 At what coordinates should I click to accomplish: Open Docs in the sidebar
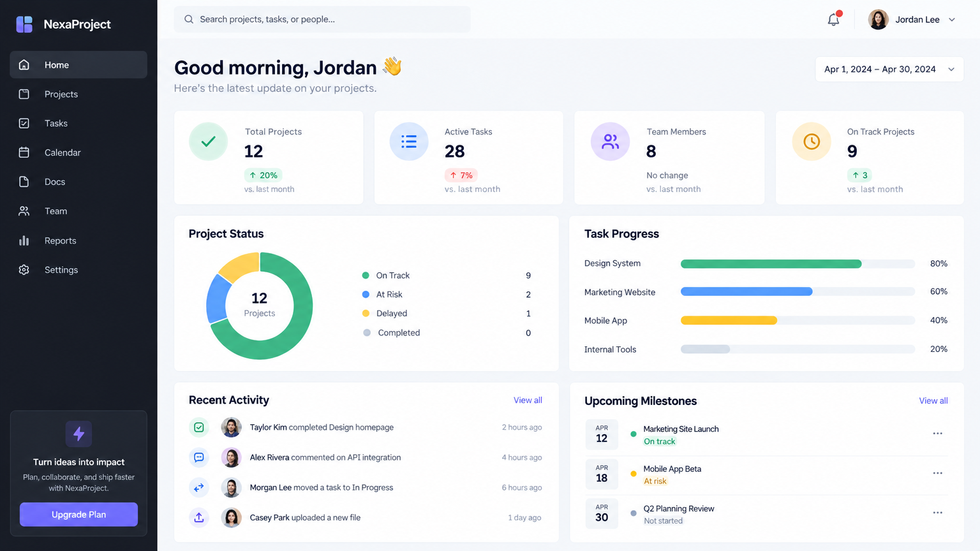coord(78,182)
